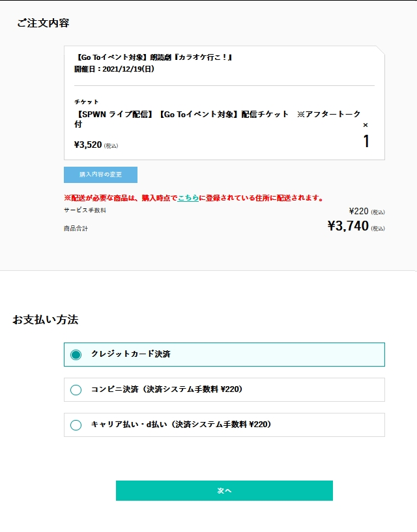417x532 pixels.
Task: Click the 開催日 2021/12/19 date text
Action: [115, 69]
